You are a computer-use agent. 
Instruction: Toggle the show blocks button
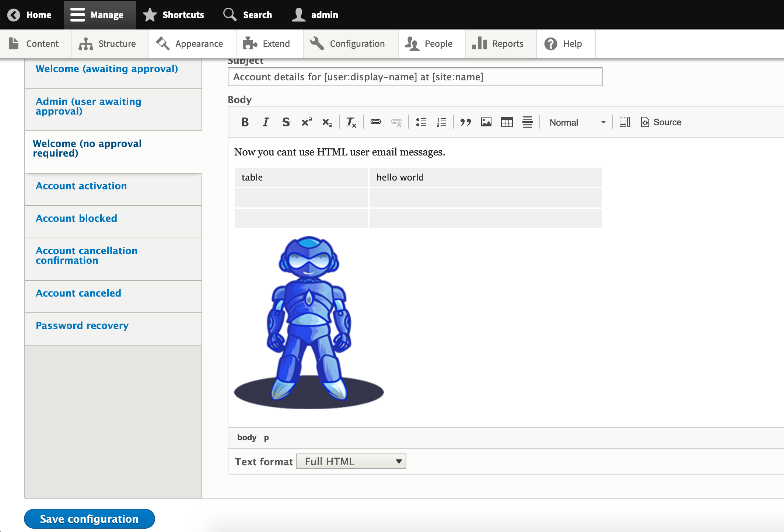pyautogui.click(x=625, y=122)
